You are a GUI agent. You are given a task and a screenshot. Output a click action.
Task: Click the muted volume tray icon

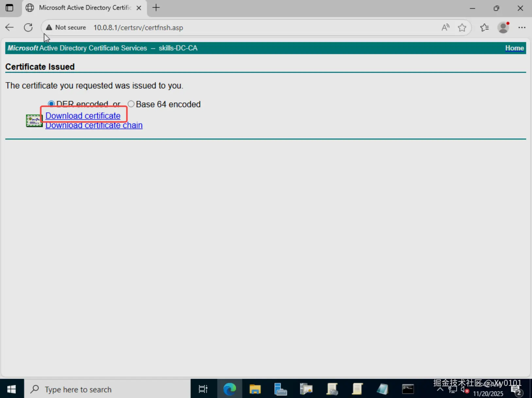(465, 390)
